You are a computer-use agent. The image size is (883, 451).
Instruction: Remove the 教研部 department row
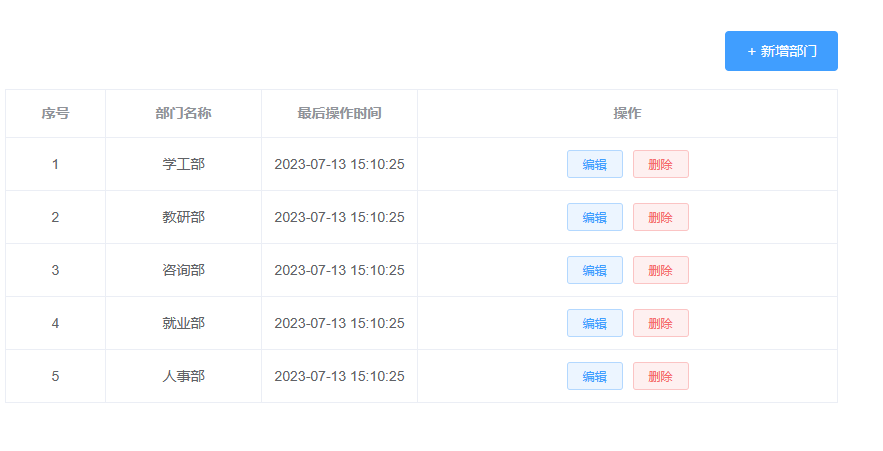click(x=660, y=217)
